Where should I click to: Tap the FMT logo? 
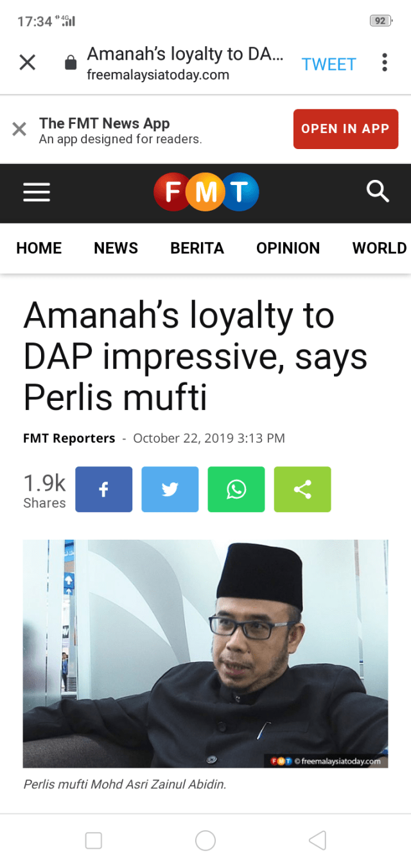(205, 192)
